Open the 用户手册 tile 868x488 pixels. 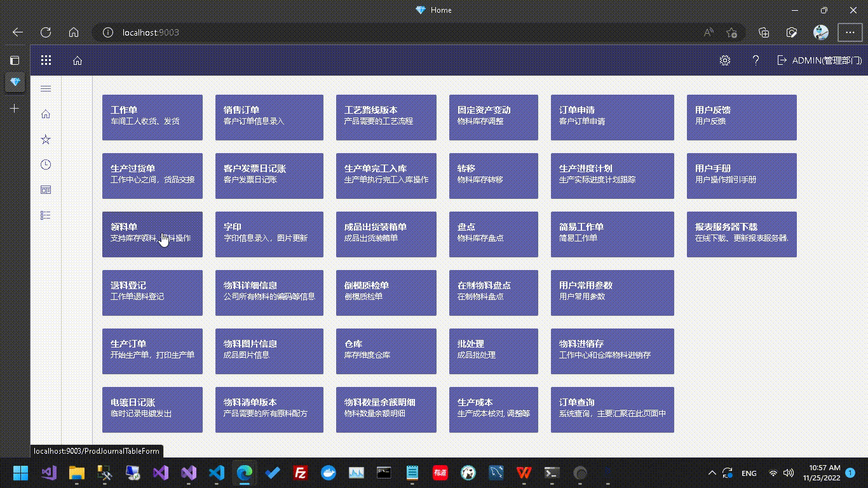click(x=741, y=176)
